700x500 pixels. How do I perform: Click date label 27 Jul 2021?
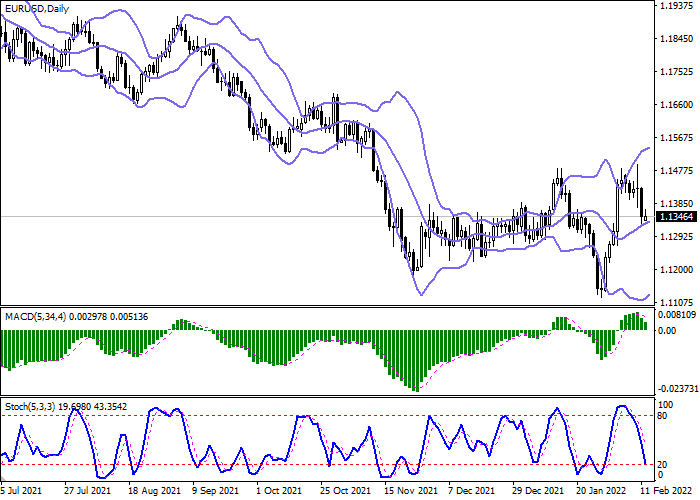[88, 491]
